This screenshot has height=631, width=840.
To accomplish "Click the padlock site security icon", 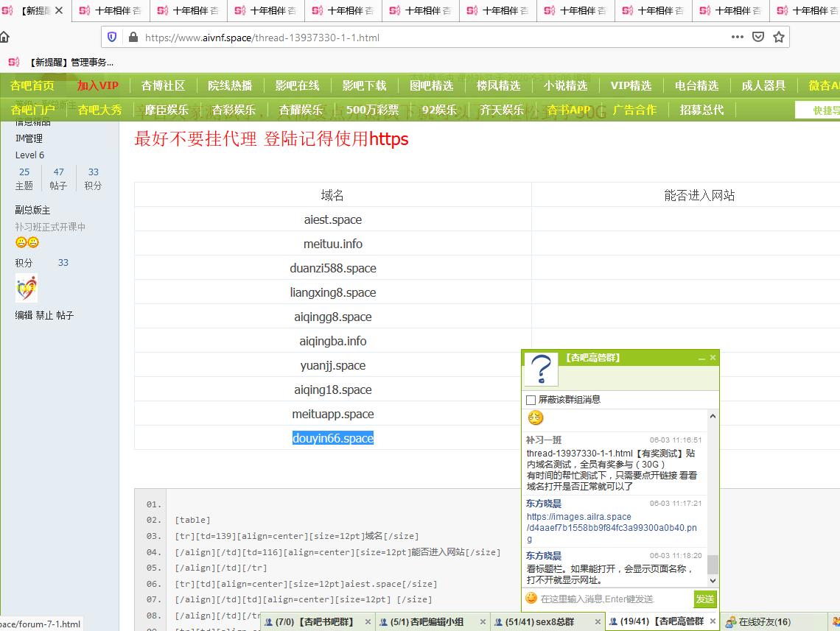I will [133, 37].
